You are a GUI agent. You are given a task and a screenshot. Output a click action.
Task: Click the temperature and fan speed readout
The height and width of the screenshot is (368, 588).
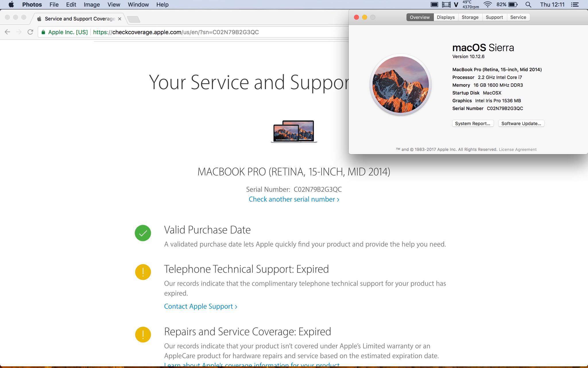[x=471, y=5]
